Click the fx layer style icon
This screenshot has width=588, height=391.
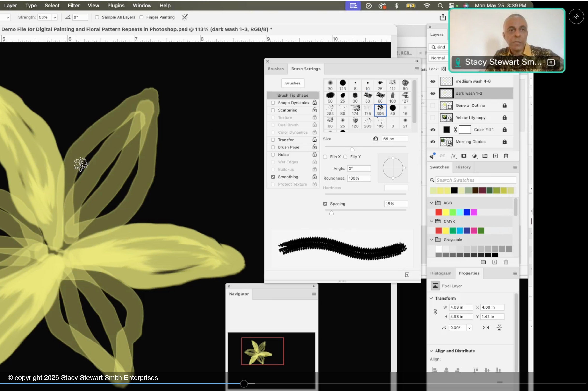pyautogui.click(x=453, y=156)
